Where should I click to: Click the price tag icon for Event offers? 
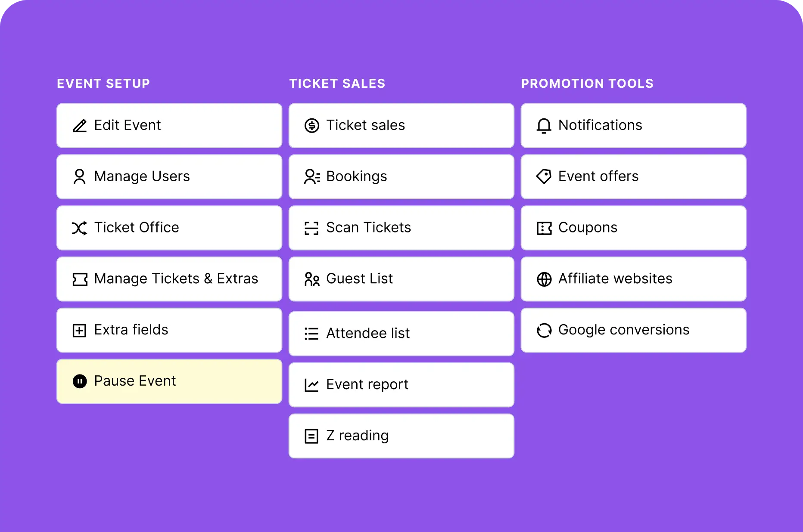[x=544, y=176]
